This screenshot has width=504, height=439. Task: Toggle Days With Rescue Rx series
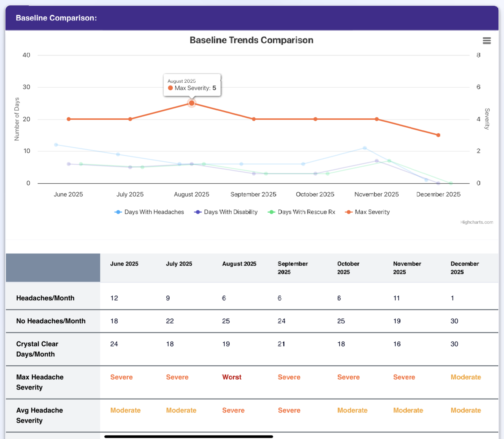pyautogui.click(x=301, y=212)
